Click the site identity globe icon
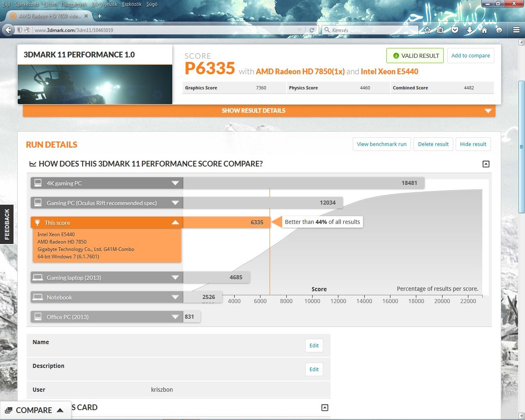The image size is (525, 420). point(27,30)
